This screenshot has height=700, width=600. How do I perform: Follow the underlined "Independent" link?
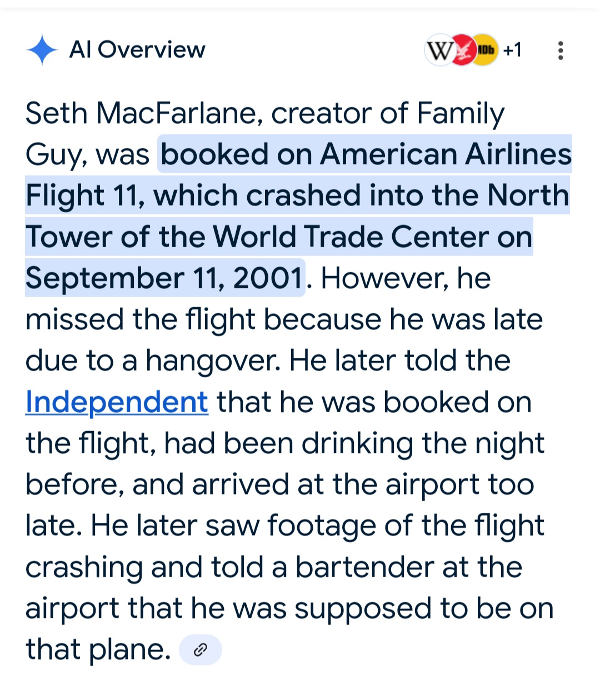(117, 402)
